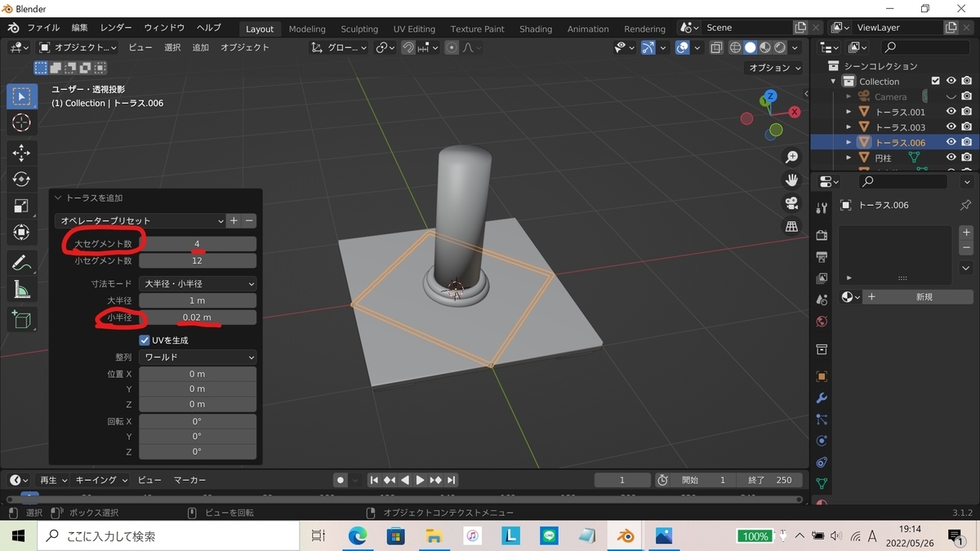Open 整列 ワールド dropdown
Viewport: 980px width, 551px height.
click(x=198, y=357)
